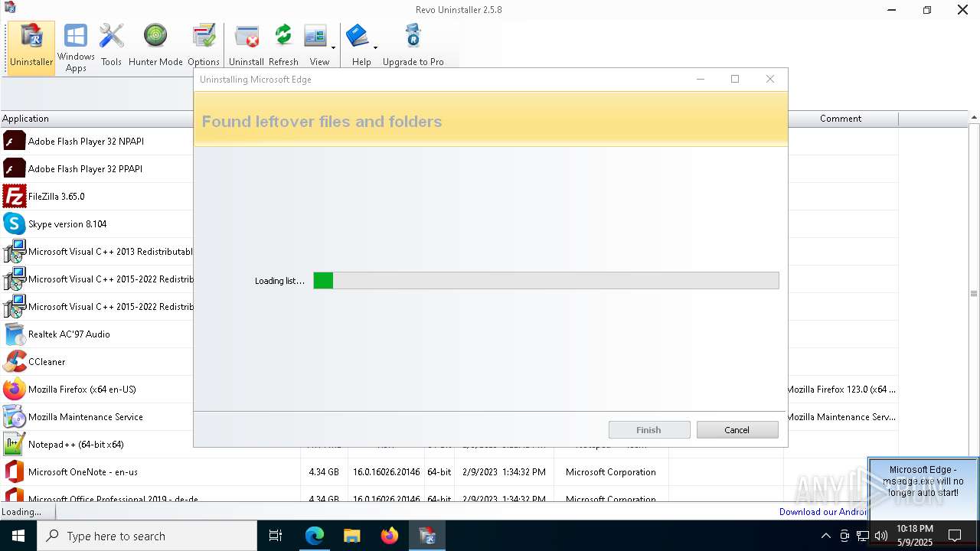Select the FileZilla 3.65.0 row text
The height and width of the screenshot is (551, 980).
(56, 197)
